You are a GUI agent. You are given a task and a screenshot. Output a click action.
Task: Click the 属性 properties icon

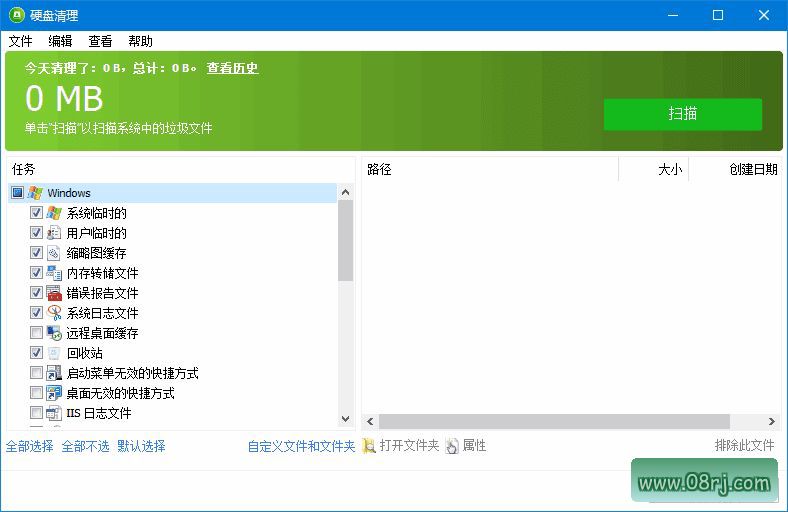coord(452,446)
